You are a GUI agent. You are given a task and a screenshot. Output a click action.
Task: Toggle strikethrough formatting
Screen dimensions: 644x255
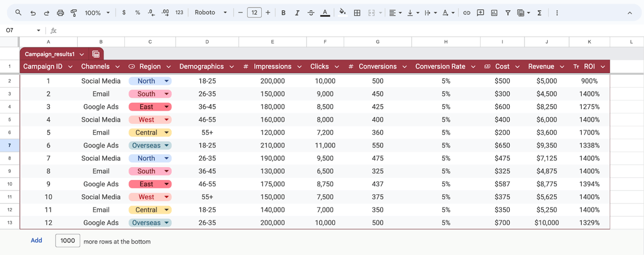(311, 13)
